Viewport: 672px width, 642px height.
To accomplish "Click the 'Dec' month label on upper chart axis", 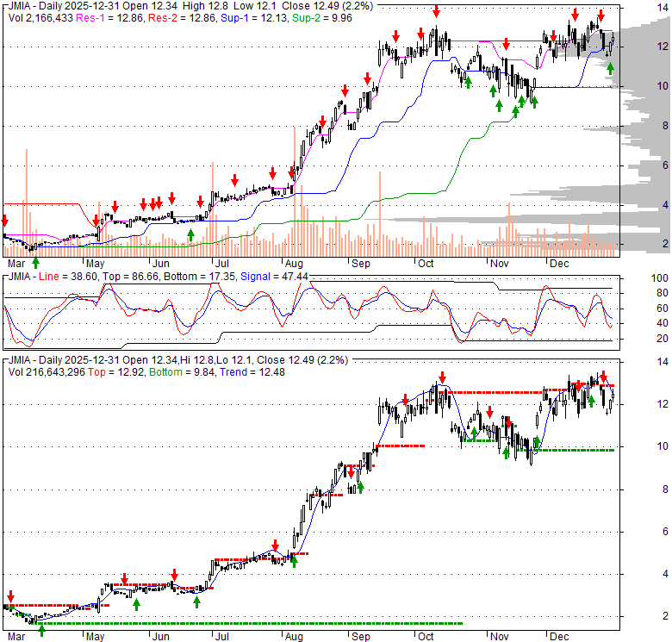I will [559, 263].
